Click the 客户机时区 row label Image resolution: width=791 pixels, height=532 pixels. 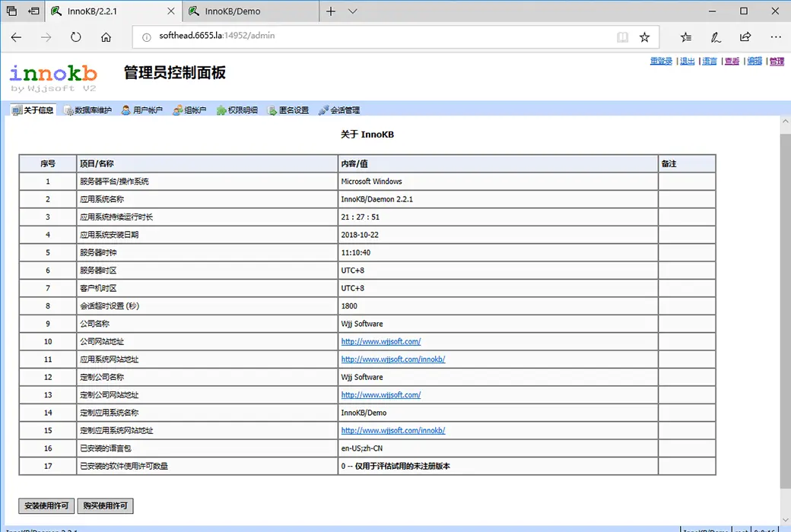coord(98,288)
